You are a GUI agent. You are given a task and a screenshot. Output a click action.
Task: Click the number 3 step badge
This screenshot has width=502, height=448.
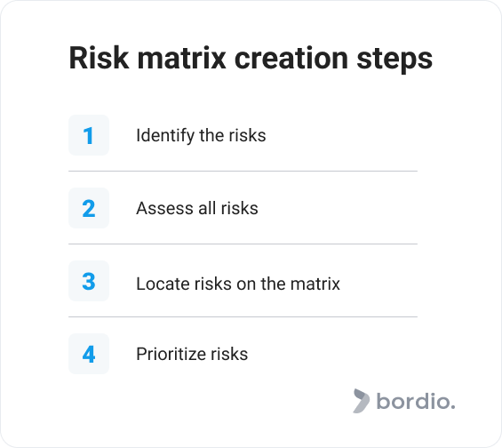[89, 281]
